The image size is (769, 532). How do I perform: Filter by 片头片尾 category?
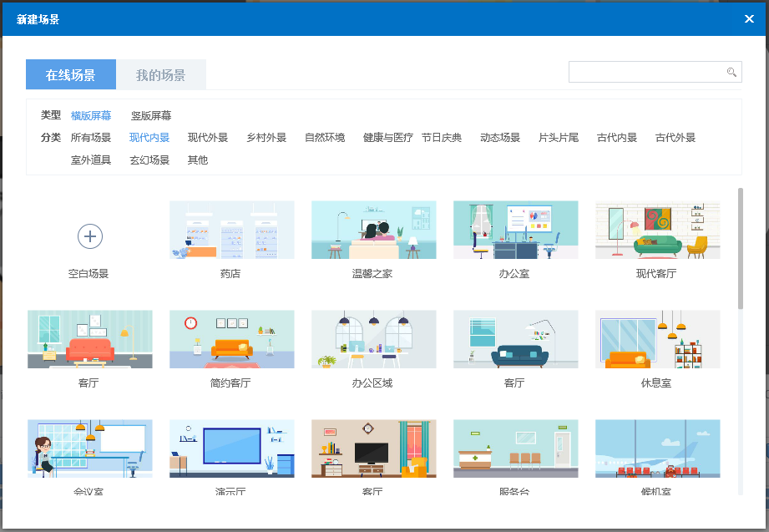point(559,138)
